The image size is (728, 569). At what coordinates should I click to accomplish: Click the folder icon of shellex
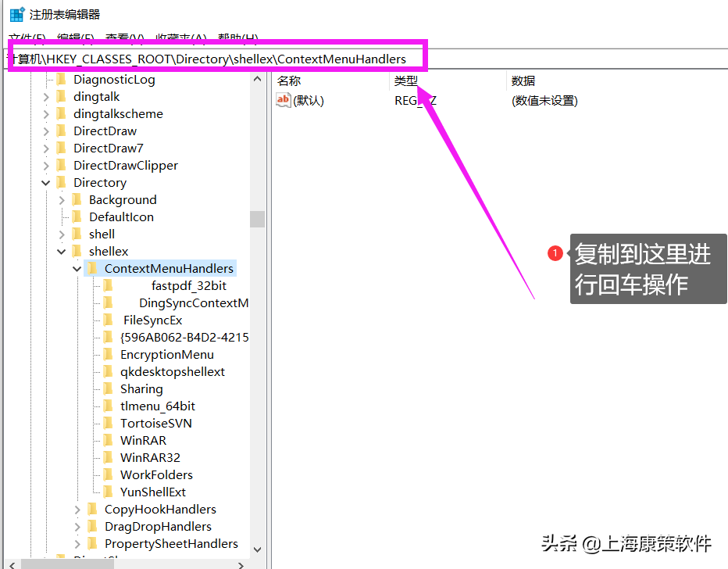77,252
